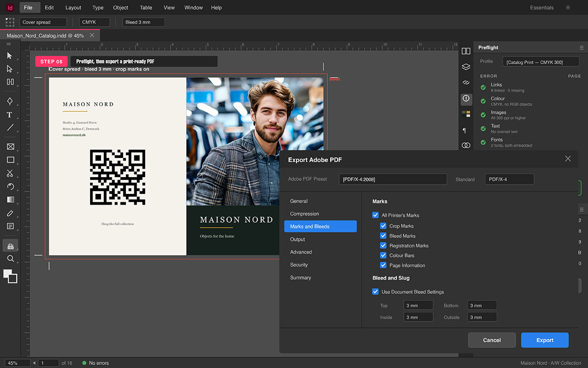The image size is (588, 368).
Task: Toggle the Colour Bars checkbox
Action: coord(383,256)
